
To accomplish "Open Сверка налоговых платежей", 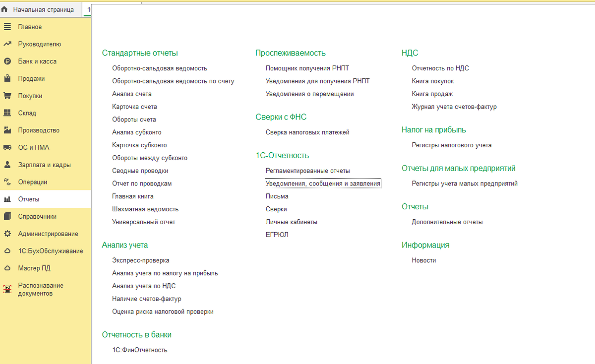I will (307, 132).
